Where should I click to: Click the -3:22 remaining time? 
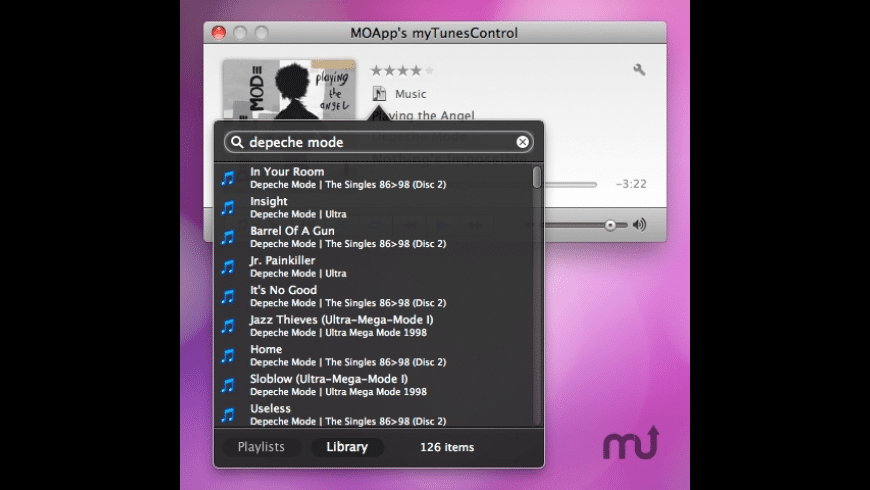631,184
